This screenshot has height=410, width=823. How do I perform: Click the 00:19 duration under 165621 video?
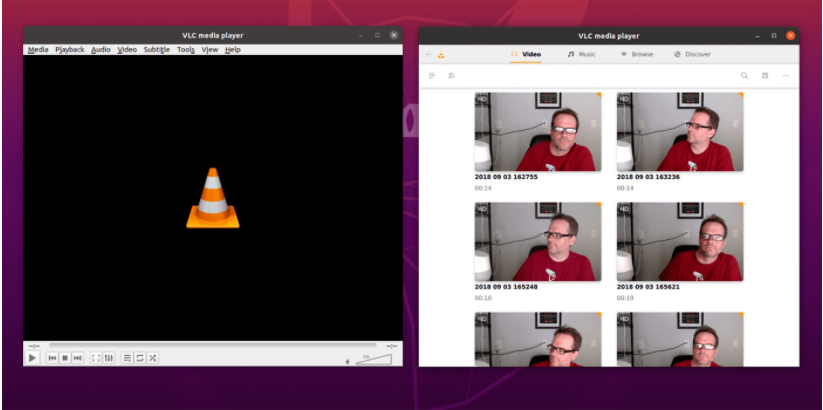[625, 298]
